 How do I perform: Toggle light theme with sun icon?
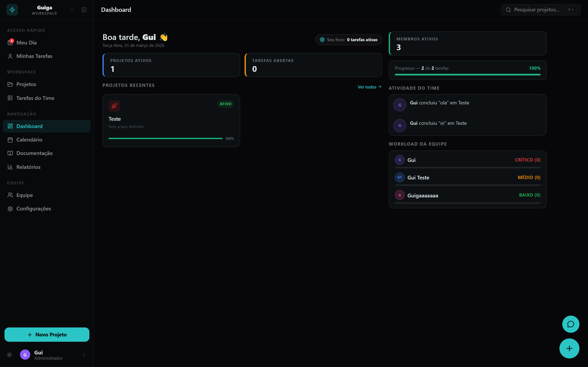click(9, 355)
